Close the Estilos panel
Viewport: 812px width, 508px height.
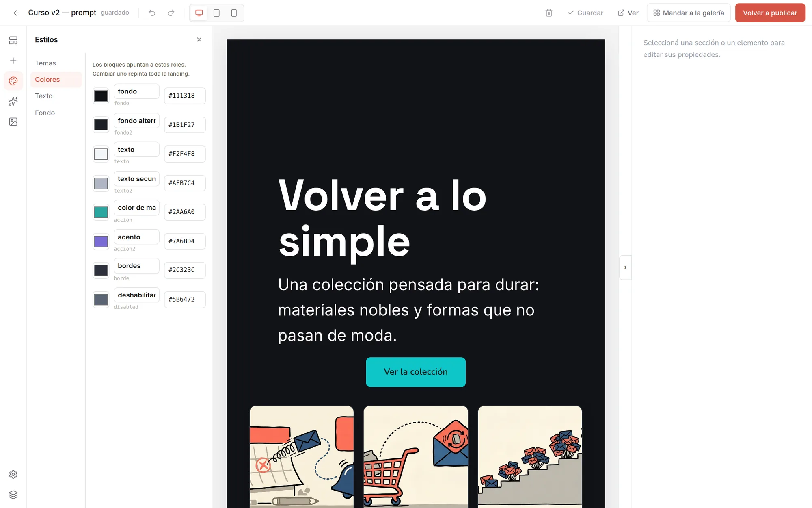tap(199, 39)
